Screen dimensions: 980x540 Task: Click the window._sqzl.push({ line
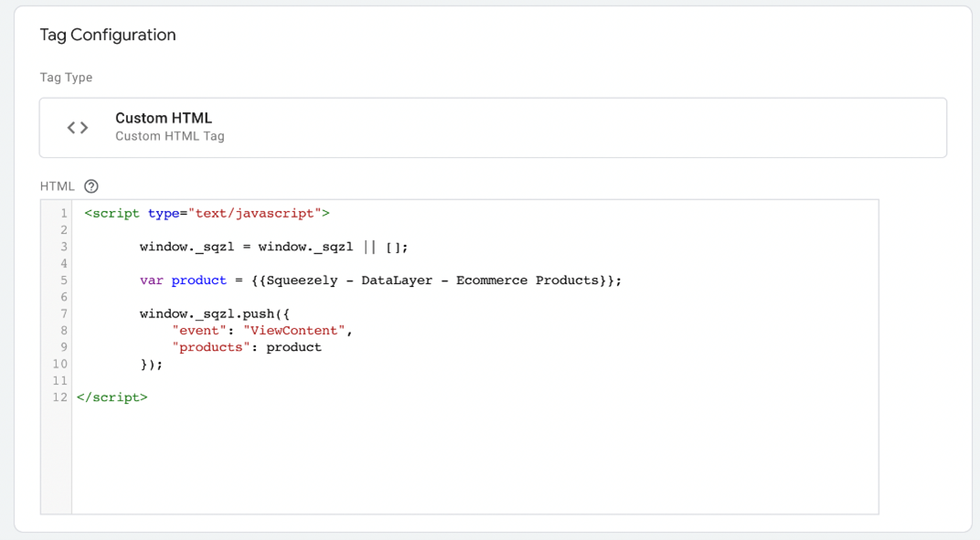point(214,313)
